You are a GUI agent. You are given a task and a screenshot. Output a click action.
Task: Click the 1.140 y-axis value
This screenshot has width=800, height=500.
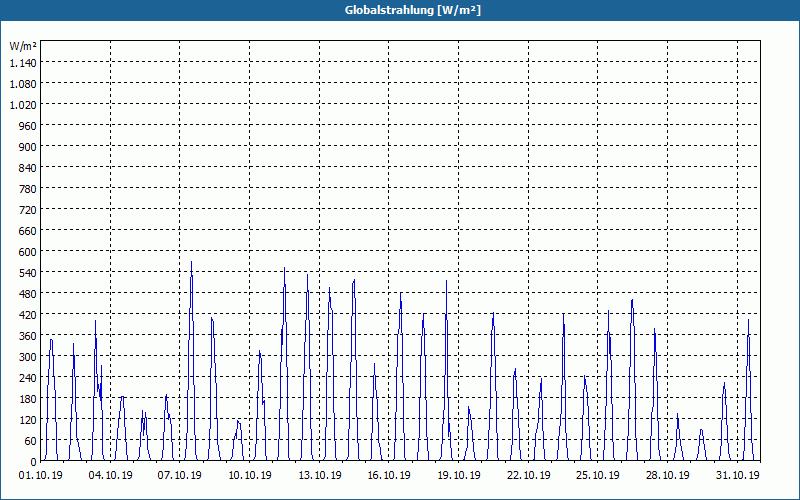[x=23, y=62]
